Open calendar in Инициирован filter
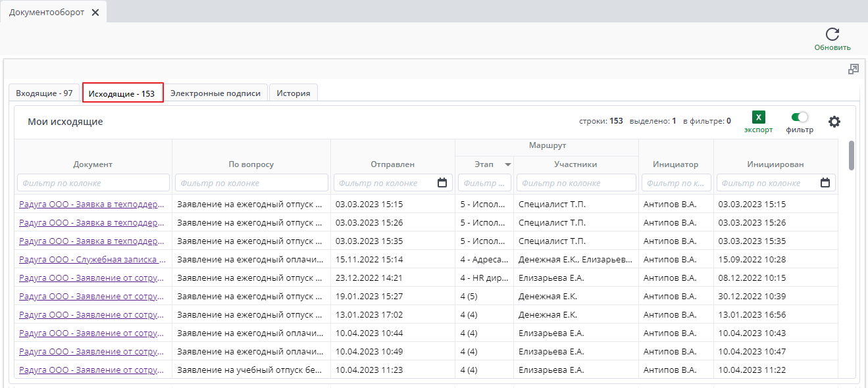Viewport: 868px width, 388px height. tap(825, 183)
